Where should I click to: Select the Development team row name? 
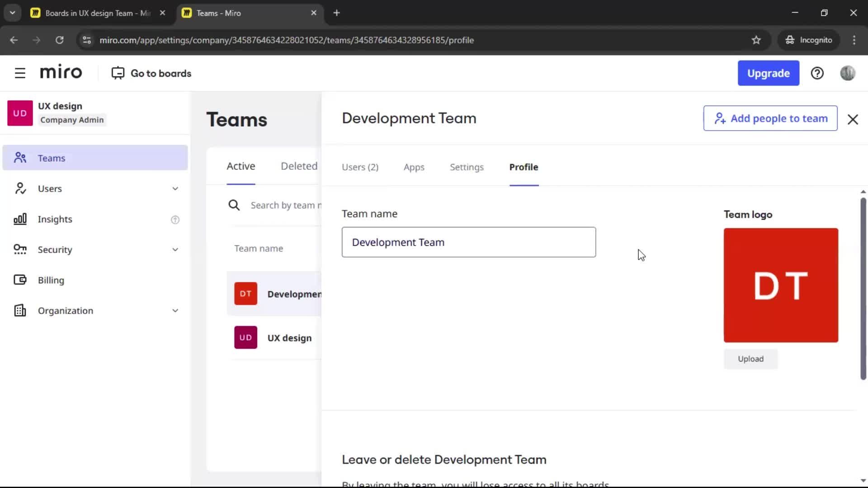coord(294,294)
